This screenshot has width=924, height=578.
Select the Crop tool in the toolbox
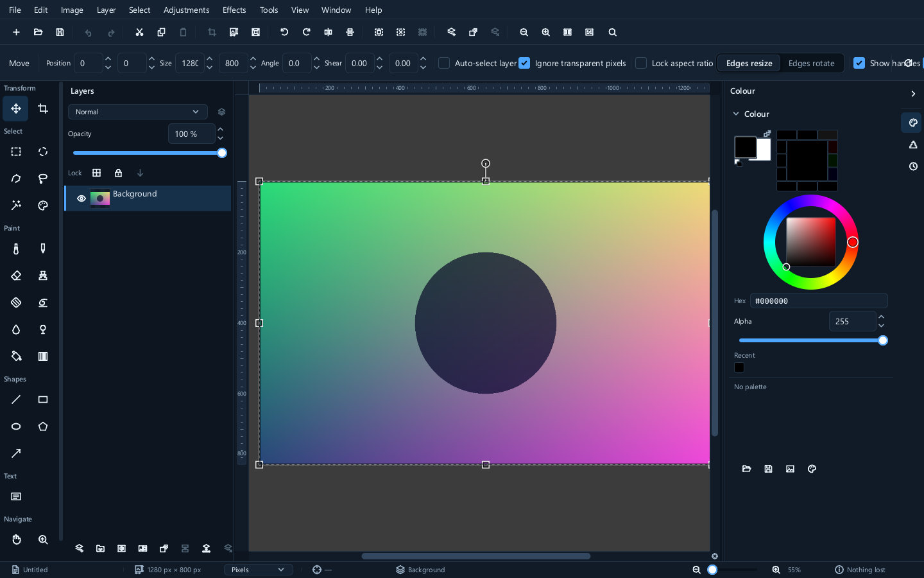(x=43, y=109)
